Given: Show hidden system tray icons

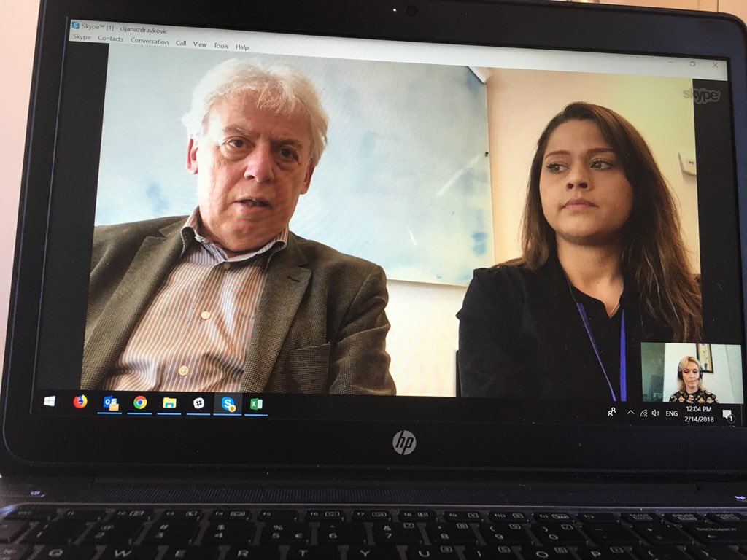Looking at the screenshot, I should (x=630, y=413).
